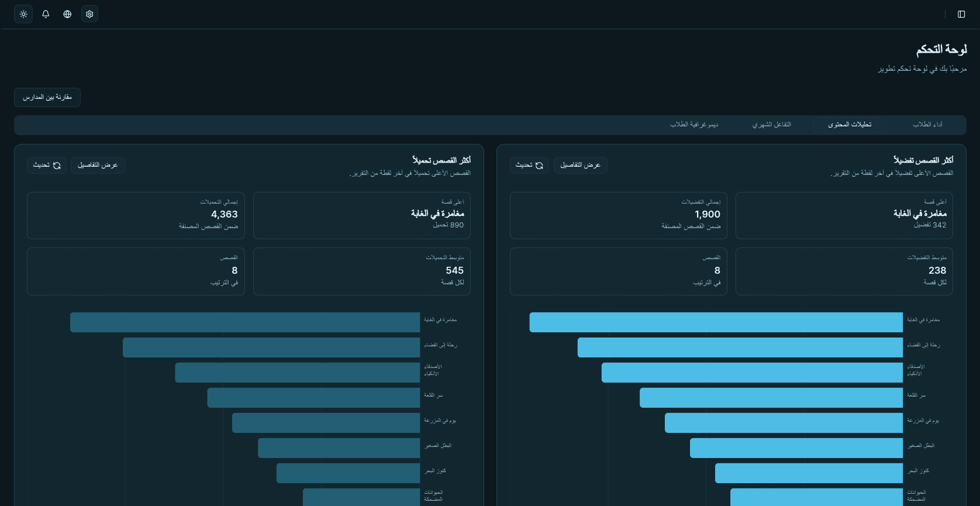Click يوم في المزرعة bar in favorites chart
Screen dimensions: 980x506
click(x=784, y=423)
